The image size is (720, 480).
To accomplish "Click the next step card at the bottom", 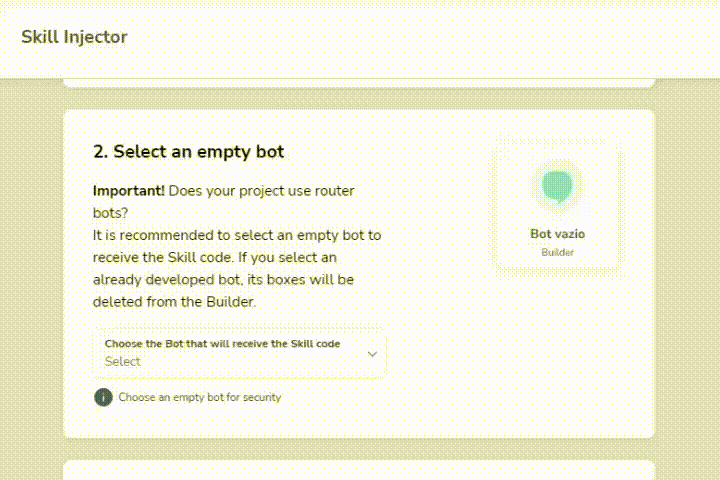I will click(x=359, y=470).
